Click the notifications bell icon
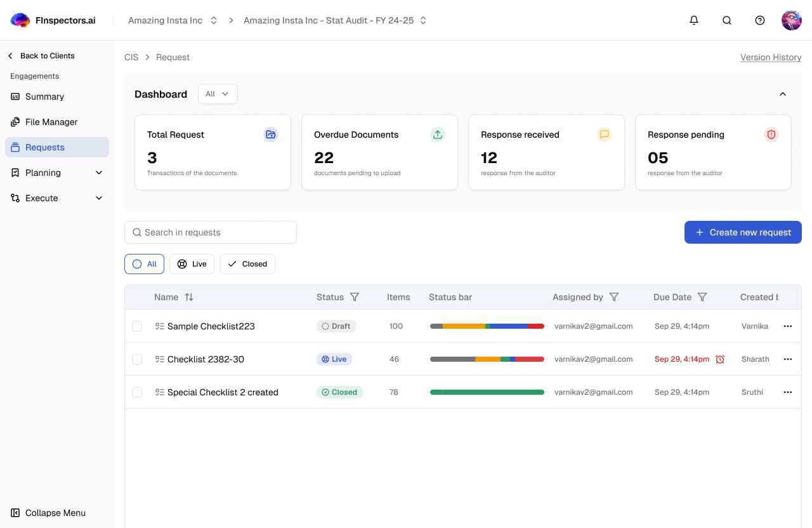The image size is (812, 528). (694, 20)
